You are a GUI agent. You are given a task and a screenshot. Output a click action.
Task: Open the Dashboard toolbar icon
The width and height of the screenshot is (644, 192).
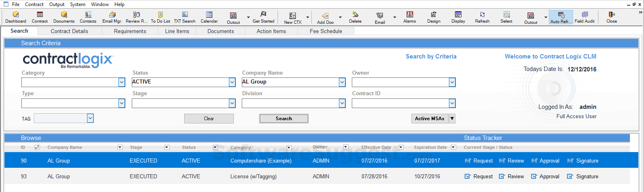tap(16, 17)
